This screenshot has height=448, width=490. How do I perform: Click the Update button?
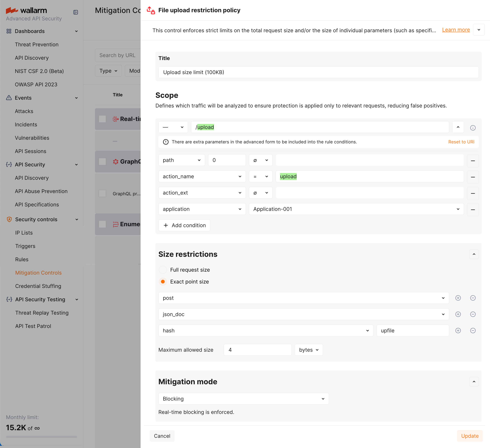pyautogui.click(x=470, y=436)
